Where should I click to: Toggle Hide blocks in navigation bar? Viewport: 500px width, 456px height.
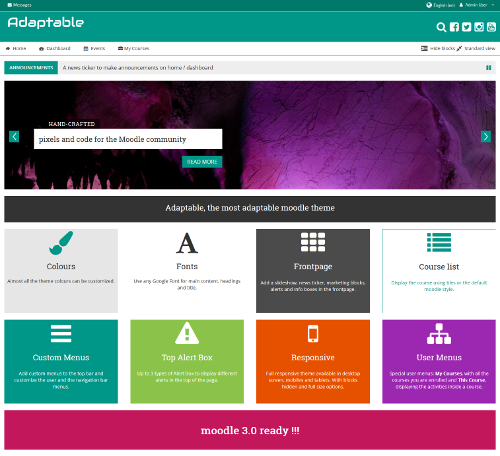[438, 48]
